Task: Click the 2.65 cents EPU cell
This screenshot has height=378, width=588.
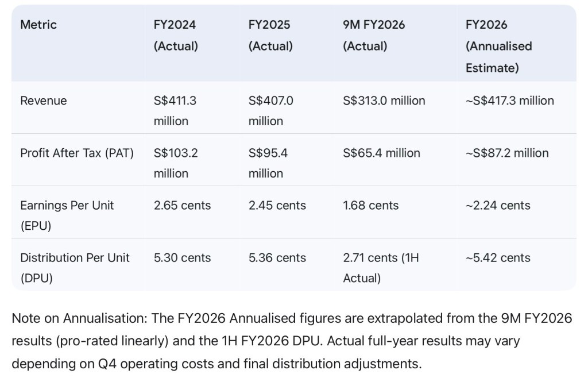Action: 182,205
